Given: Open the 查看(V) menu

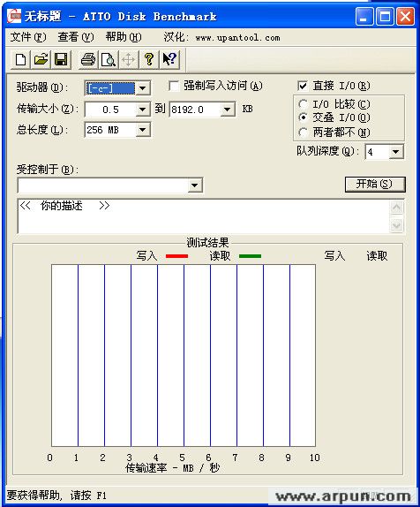Looking at the screenshot, I should pos(76,37).
